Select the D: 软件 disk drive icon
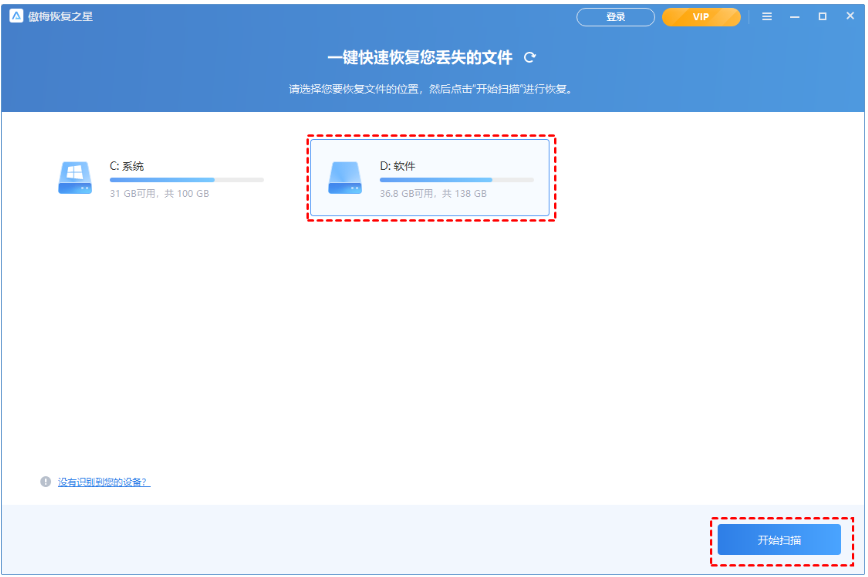This screenshot has width=868, height=577. tap(345, 178)
